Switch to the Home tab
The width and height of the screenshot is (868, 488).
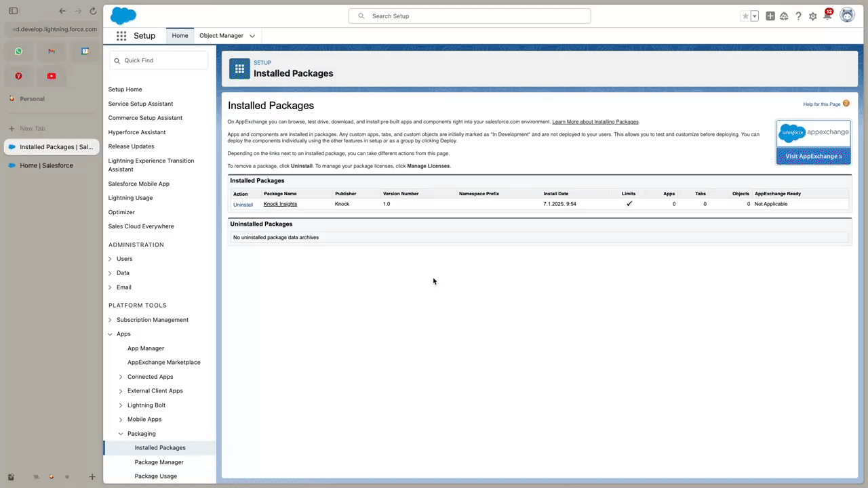click(x=180, y=36)
